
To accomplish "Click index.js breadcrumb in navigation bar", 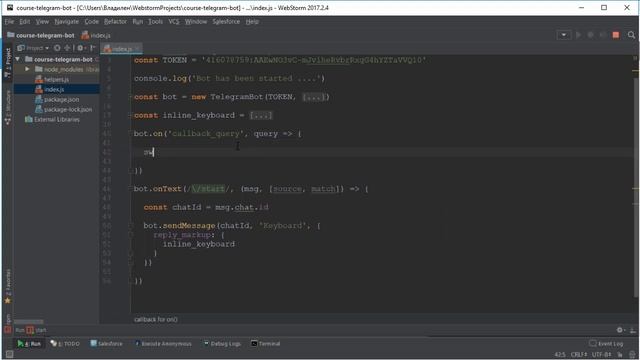I will click(x=96, y=35).
